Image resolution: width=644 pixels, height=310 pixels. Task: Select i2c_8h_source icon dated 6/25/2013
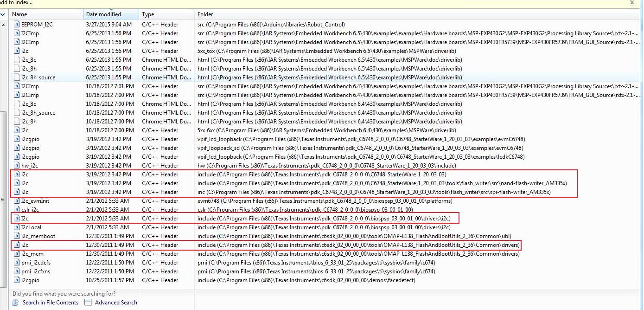(17, 77)
